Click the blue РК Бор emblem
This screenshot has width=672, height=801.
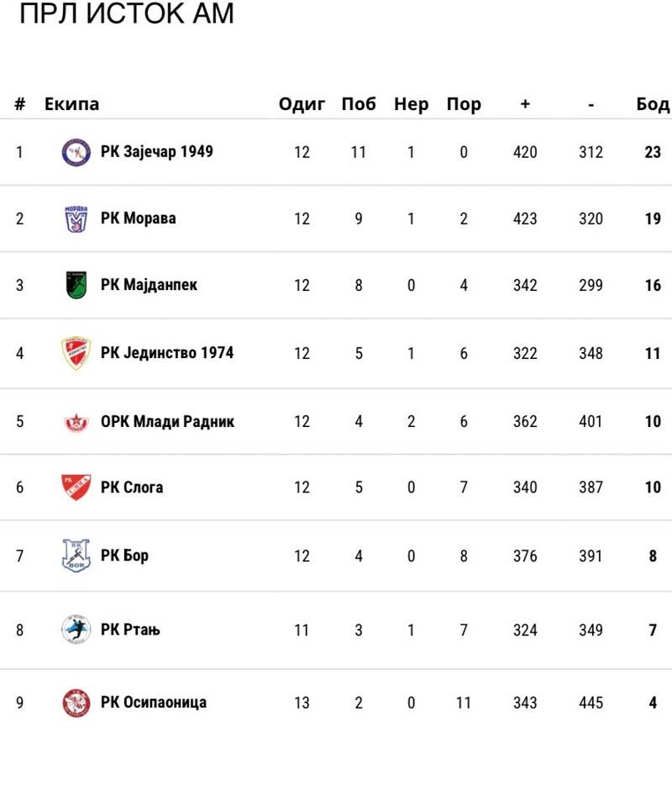pos(76,556)
